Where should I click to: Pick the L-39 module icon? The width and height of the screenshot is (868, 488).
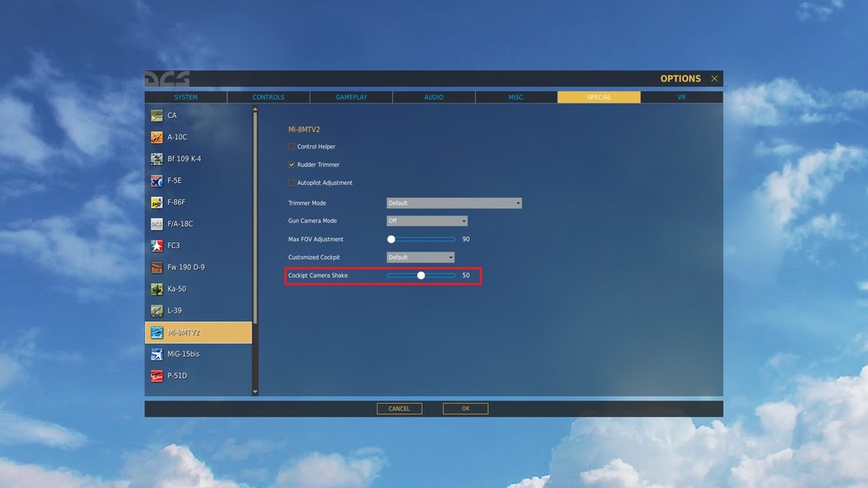[156, 311]
